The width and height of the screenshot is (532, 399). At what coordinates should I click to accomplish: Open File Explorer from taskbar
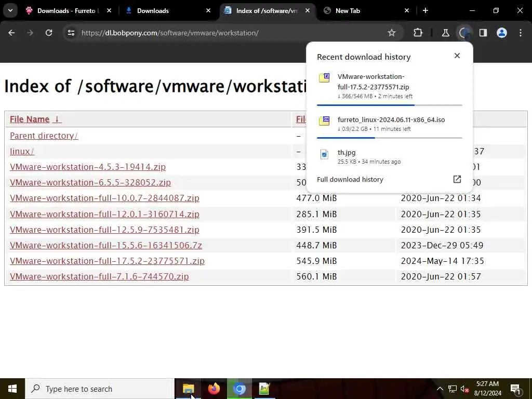(188, 389)
